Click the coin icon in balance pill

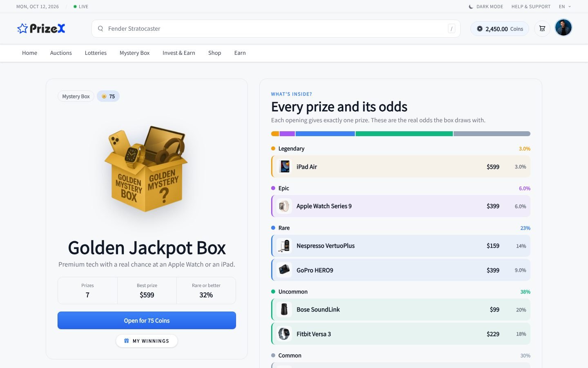(480, 29)
